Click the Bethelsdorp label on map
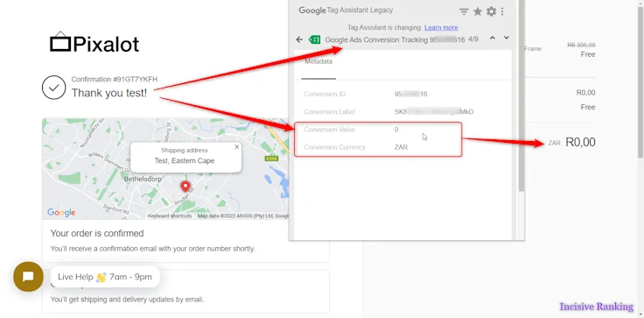 coord(143,180)
